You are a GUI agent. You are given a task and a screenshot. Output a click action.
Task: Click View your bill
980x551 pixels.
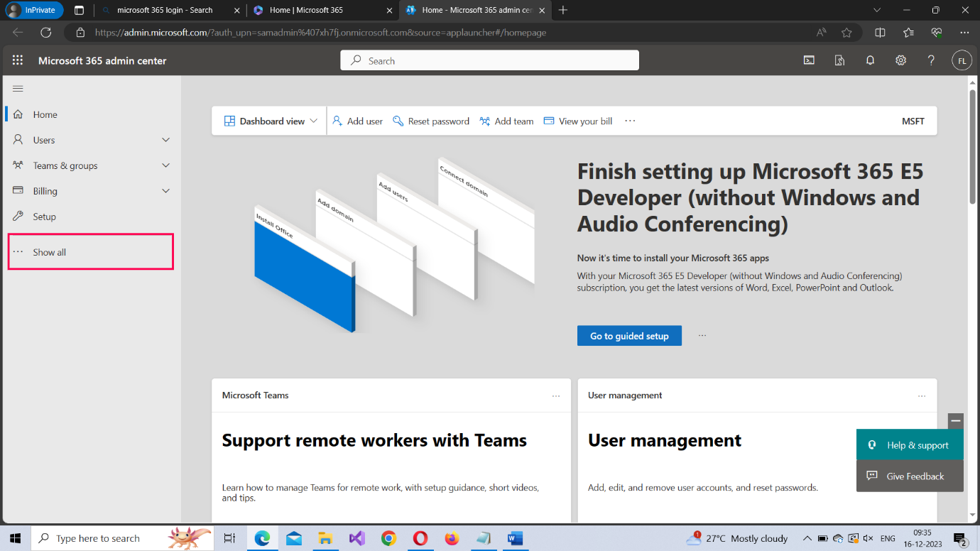(x=577, y=121)
